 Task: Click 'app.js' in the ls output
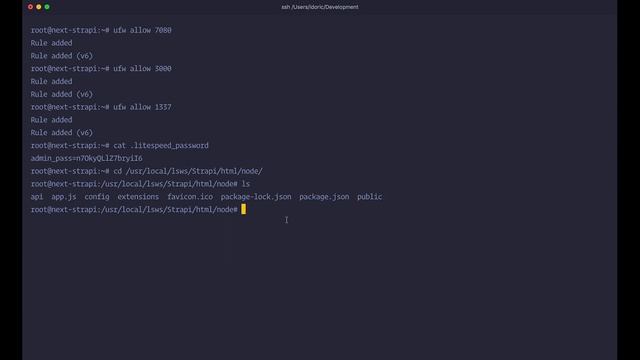click(x=64, y=197)
